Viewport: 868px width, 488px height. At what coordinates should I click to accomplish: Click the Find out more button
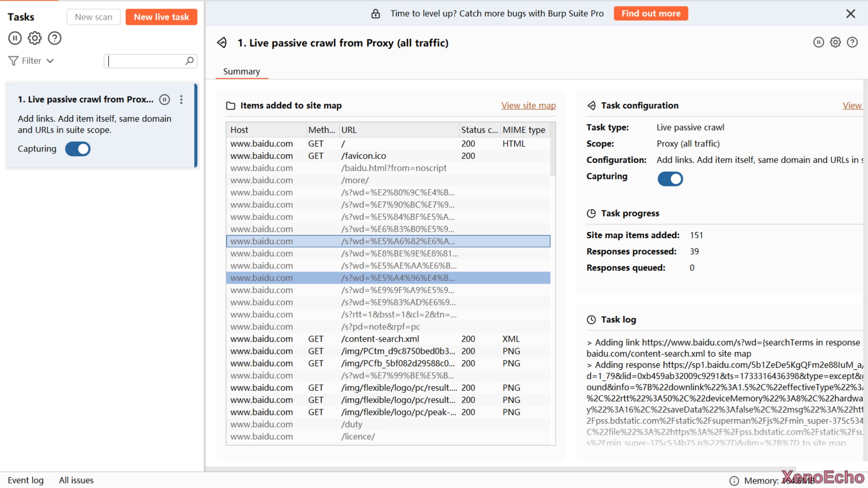[x=651, y=14]
